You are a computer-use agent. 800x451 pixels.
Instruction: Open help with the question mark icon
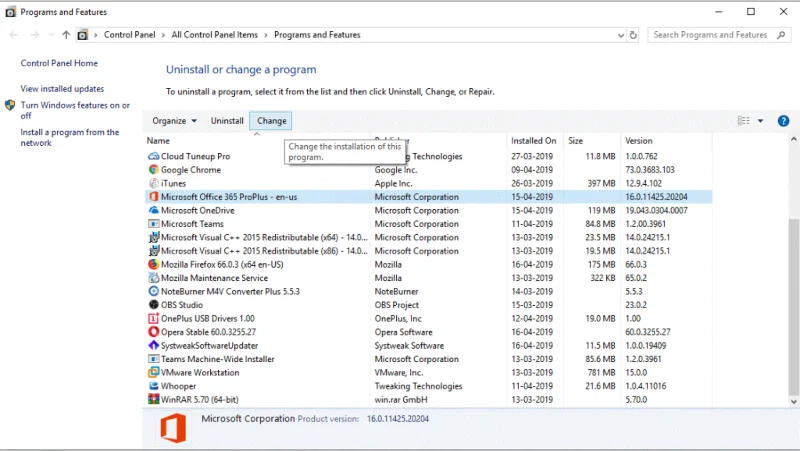783,121
